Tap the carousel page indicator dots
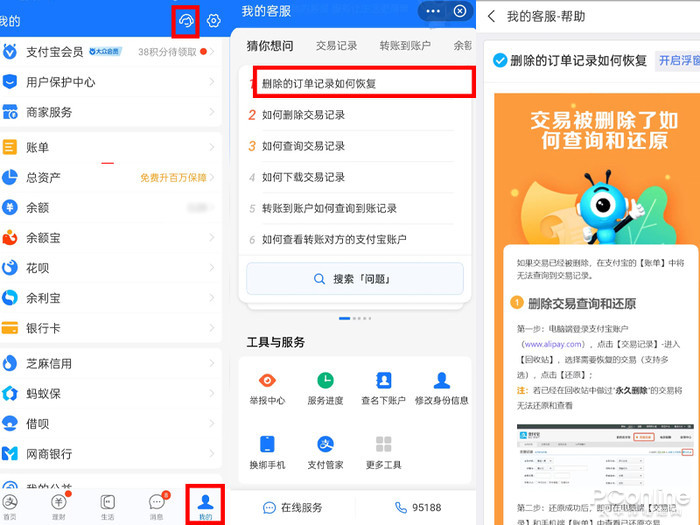Viewport: 700px width, 525px height. 355,318
